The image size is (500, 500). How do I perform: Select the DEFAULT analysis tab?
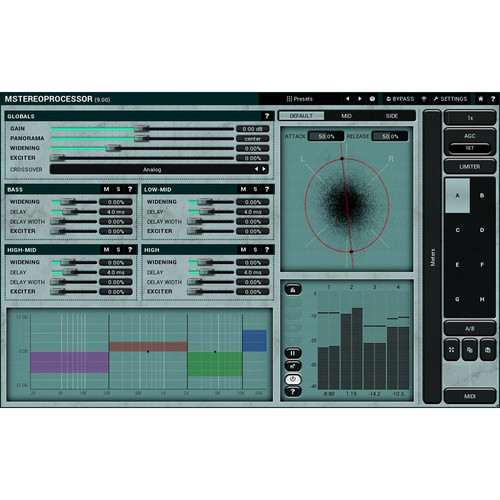click(301, 116)
